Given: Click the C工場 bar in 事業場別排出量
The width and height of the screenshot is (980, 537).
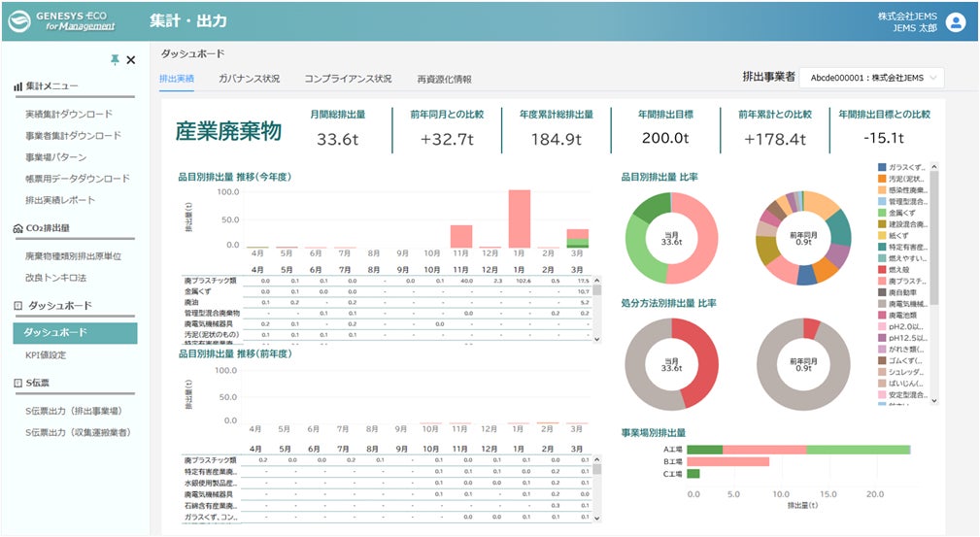Looking at the screenshot, I should (x=693, y=474).
